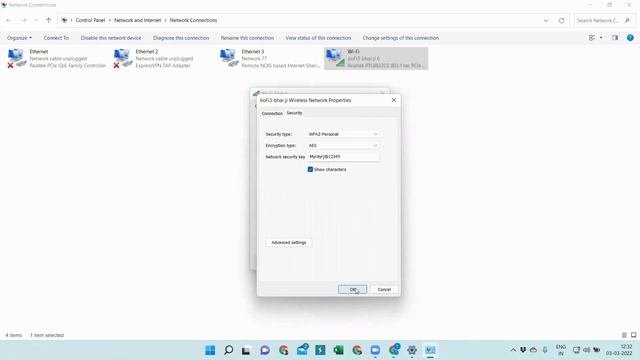Open taskbar Search icon
The height and width of the screenshot is (360, 640).
tap(229, 350)
